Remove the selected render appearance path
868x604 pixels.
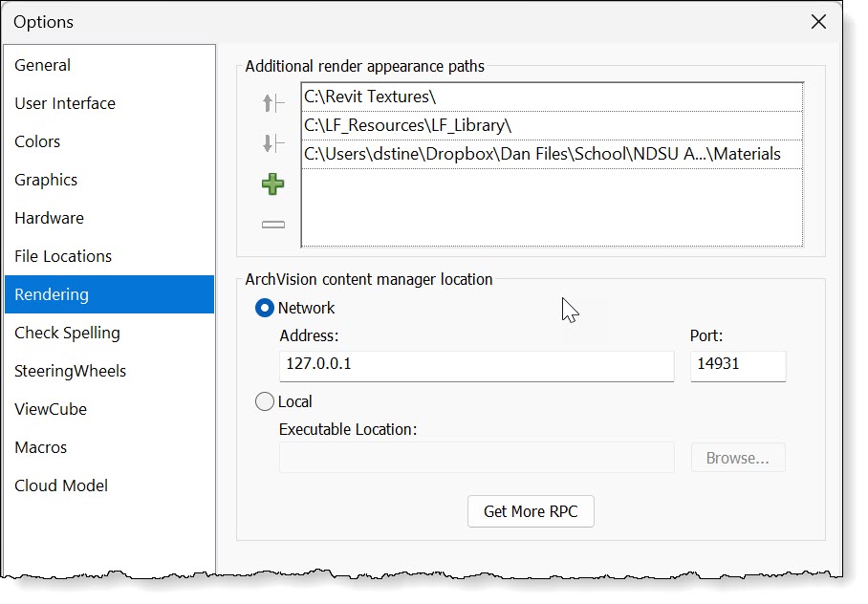(x=271, y=223)
